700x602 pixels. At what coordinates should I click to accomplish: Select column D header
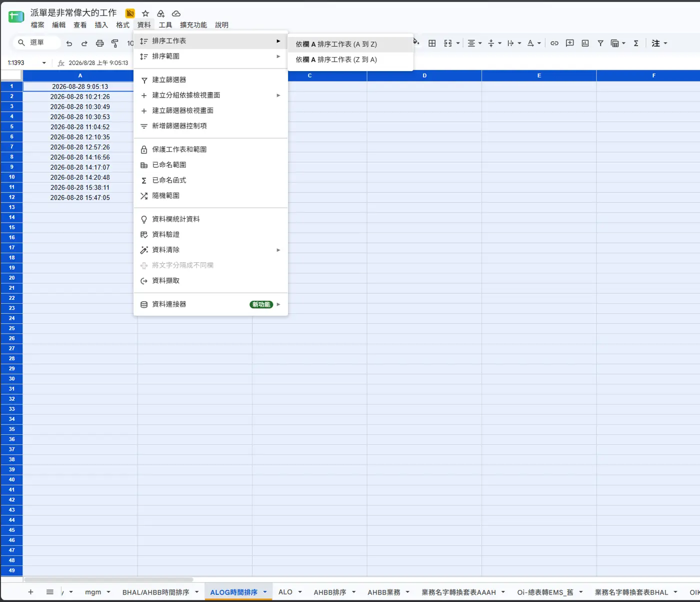(x=424, y=76)
